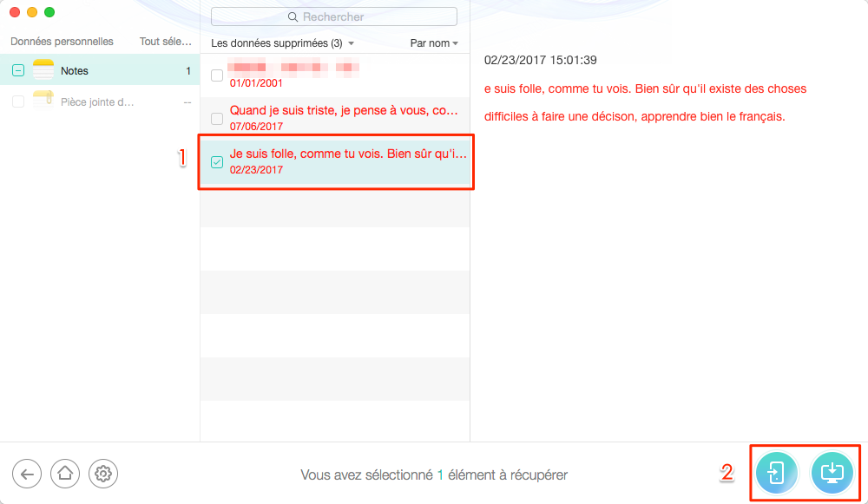
Task: Click preview line 'e suis folle, comme tu vois'
Action: coord(645,88)
